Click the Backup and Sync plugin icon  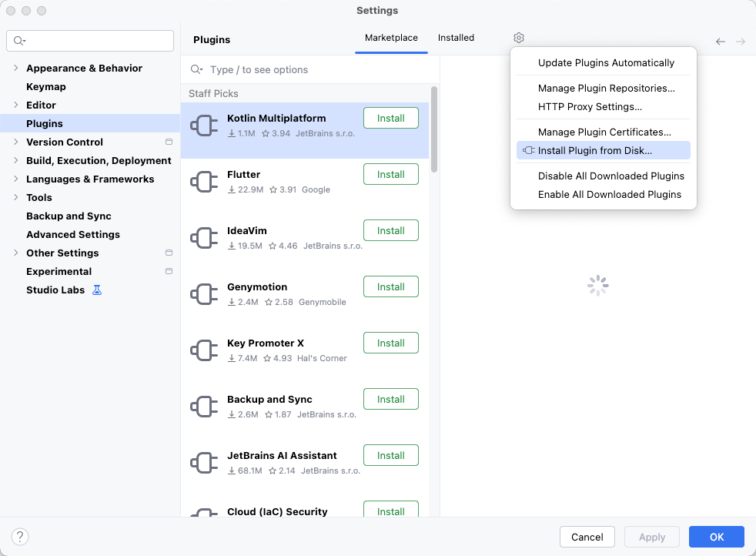204,407
